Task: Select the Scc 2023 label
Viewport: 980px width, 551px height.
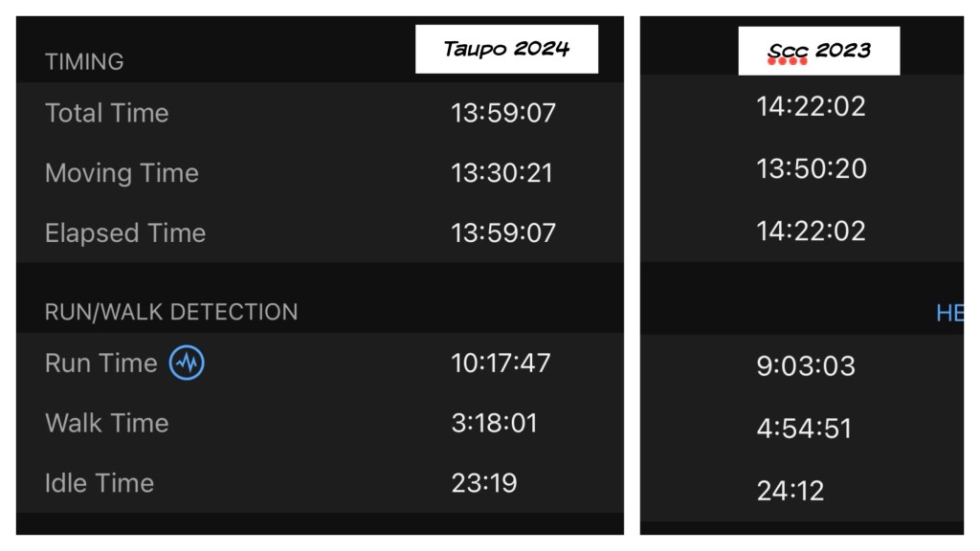Action: click(x=818, y=51)
